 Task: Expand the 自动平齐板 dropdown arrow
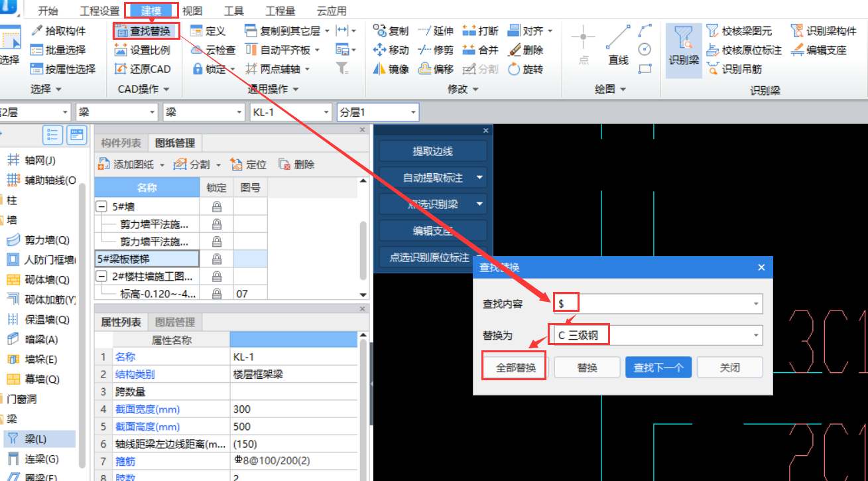317,50
